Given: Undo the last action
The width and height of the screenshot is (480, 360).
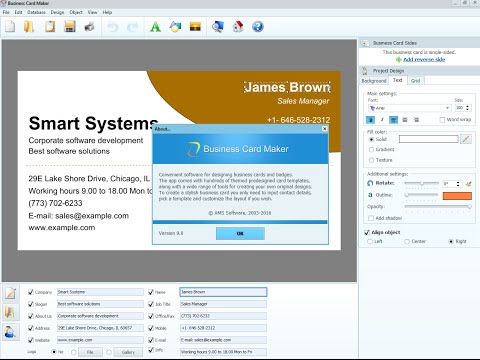Looking at the screenshot, I should [113, 27].
